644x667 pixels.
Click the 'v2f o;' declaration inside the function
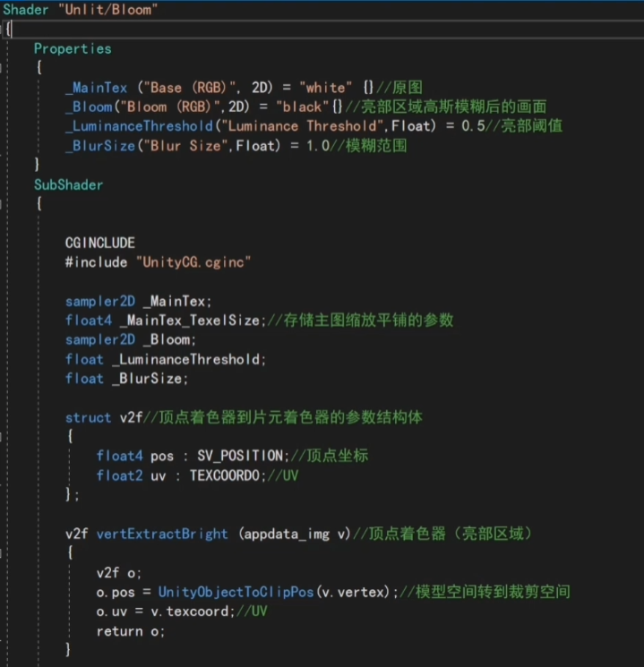pyautogui.click(x=119, y=573)
